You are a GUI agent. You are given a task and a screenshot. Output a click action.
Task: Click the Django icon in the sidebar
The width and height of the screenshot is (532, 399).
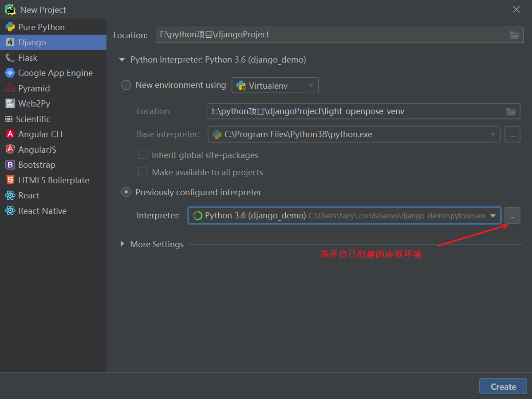[x=10, y=42]
